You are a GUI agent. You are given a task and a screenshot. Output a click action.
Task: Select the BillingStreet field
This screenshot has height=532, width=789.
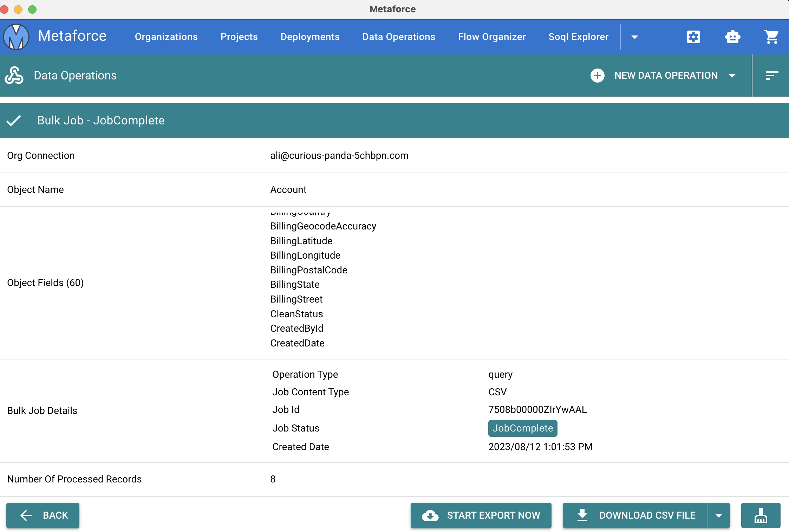point(296,299)
